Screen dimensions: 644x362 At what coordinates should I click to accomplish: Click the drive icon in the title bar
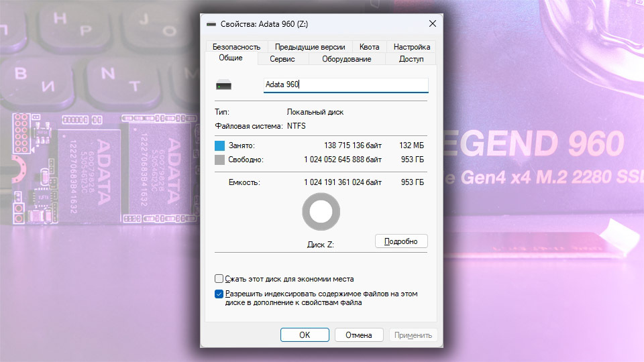[x=211, y=24]
